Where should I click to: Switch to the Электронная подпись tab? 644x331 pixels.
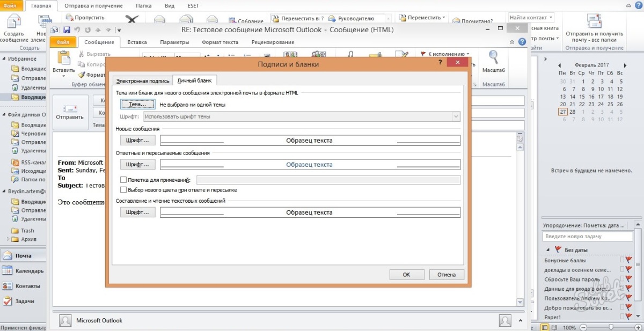click(x=143, y=81)
